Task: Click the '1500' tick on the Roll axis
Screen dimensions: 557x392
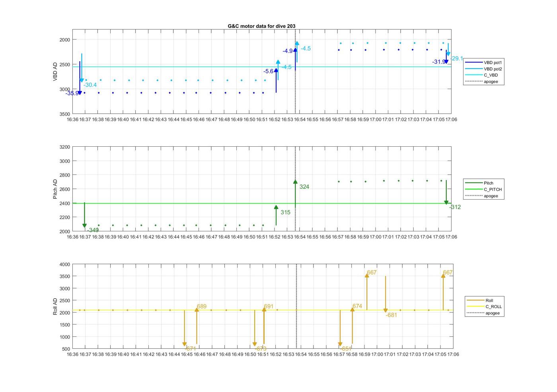Action: (x=64, y=325)
